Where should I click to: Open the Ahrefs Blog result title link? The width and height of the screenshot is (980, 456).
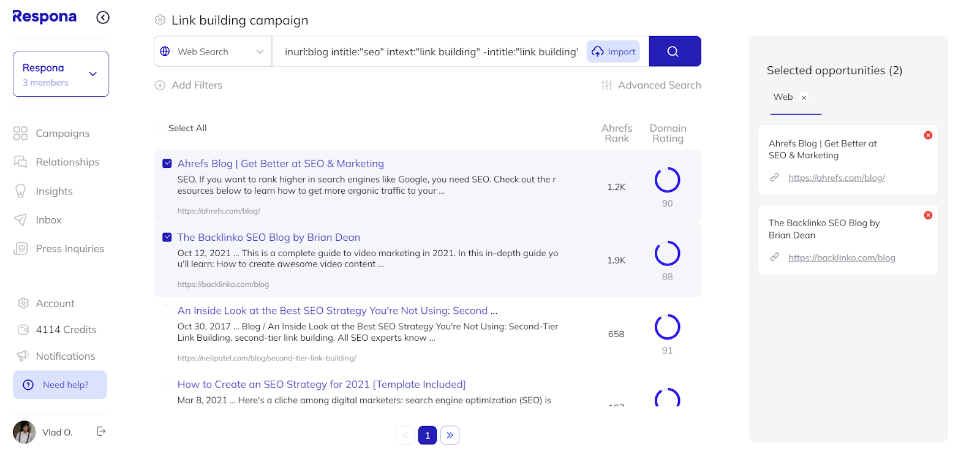coord(281,164)
